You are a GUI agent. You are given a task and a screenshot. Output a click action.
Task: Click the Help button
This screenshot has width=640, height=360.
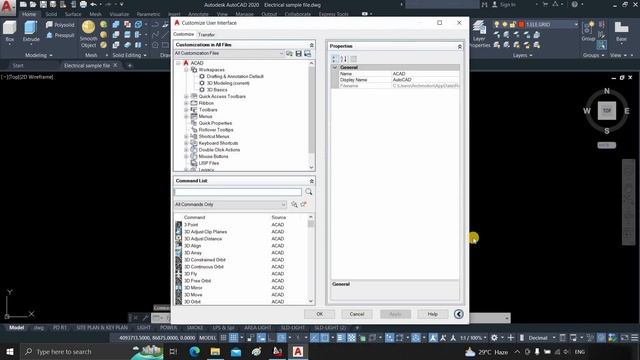(x=433, y=314)
